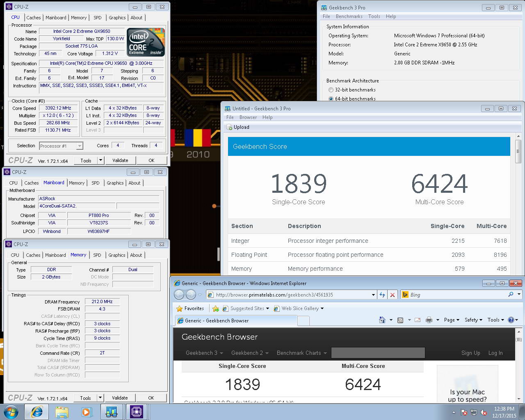This screenshot has height=420, width=525.
Task: Click IE Help question mark icon
Action: tap(511, 320)
